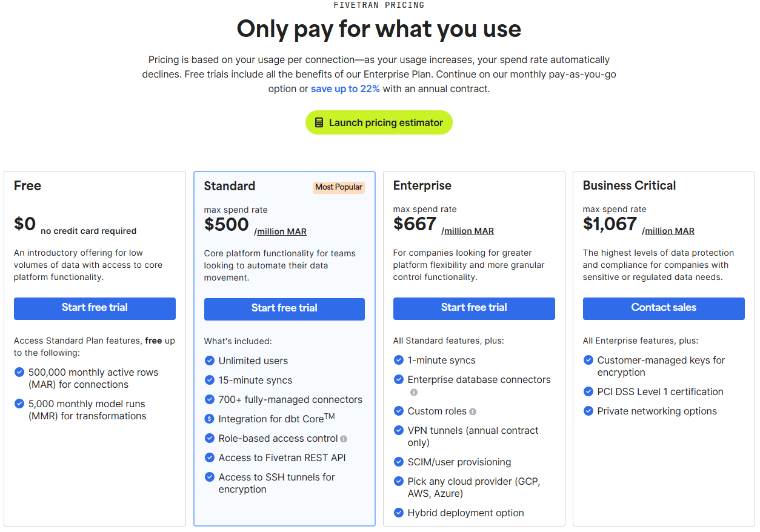Click the Most Popular badge
Viewport: 760px width, 532px height.
click(x=339, y=187)
